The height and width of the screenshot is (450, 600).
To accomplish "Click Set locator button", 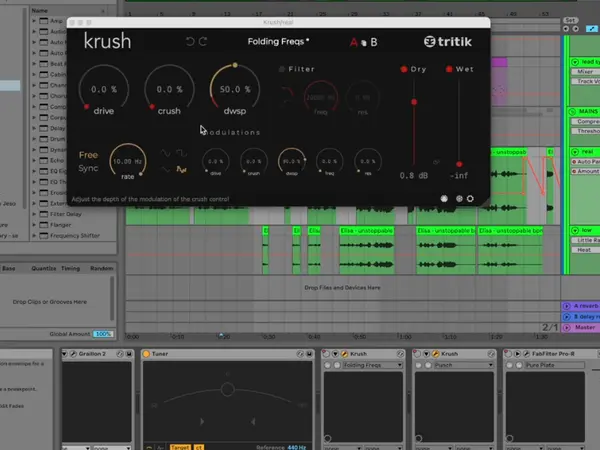I will click(570, 20).
